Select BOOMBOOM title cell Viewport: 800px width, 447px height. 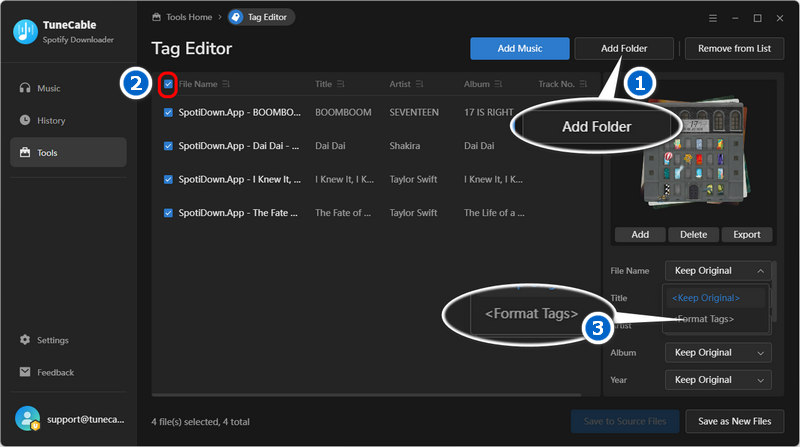tap(343, 112)
